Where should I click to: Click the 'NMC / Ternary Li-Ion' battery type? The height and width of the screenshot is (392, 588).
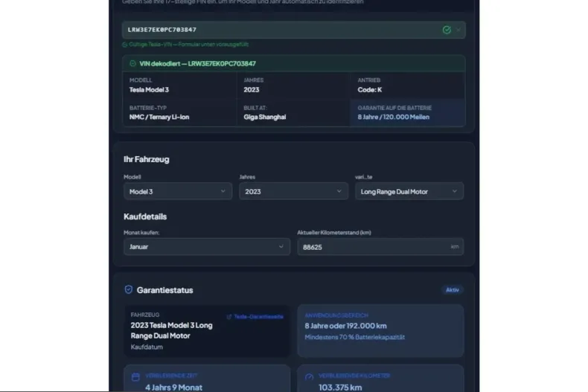tap(159, 117)
